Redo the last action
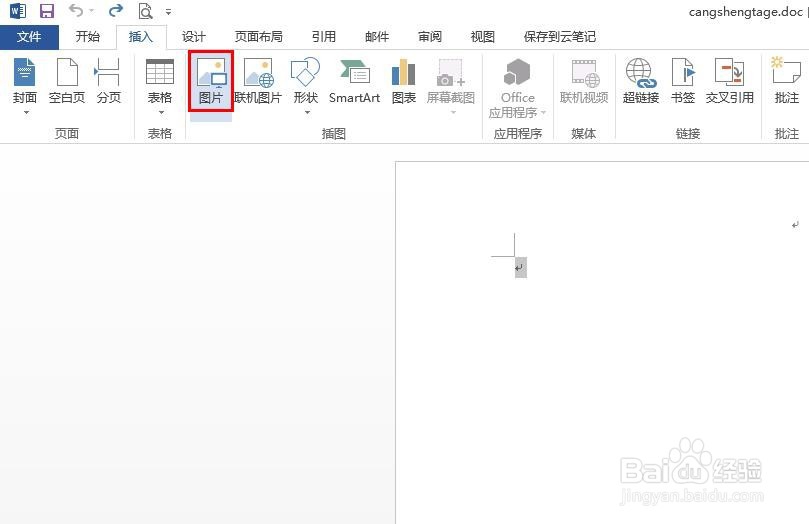The image size is (809, 524). [x=116, y=10]
